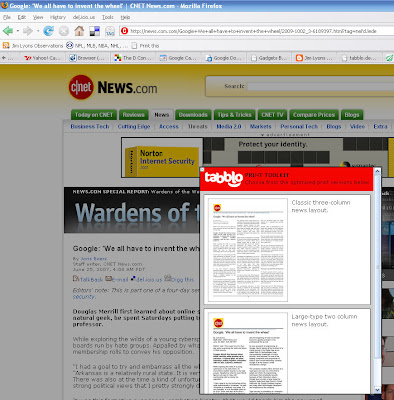This screenshot has height=400, width=394.
Task: Select the News tab on CNET
Action: coord(162,115)
